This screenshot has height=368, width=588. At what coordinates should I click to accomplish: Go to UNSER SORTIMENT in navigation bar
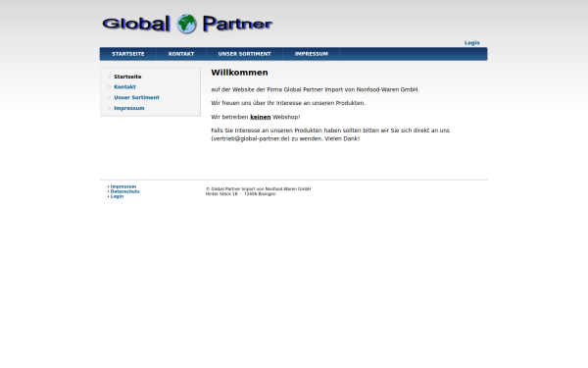244,54
